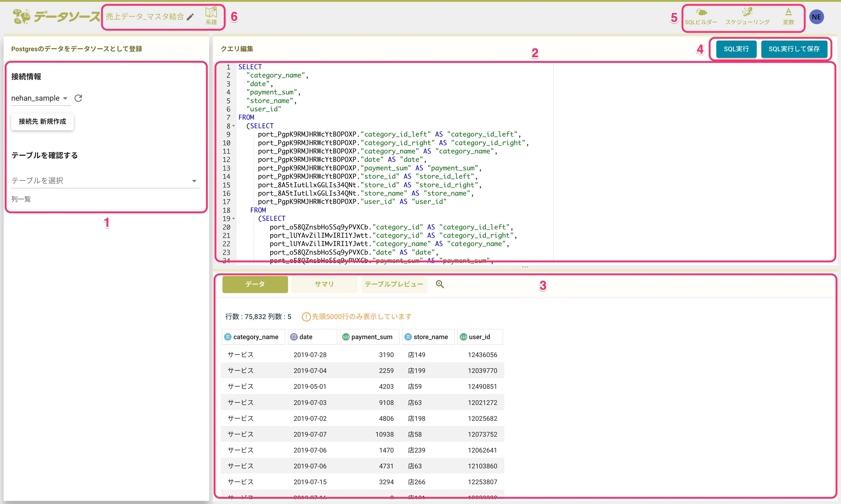Click the 売上データ_マスタ結合 title
Image resolution: width=841 pixels, height=504 pixels.
pyautogui.click(x=145, y=17)
